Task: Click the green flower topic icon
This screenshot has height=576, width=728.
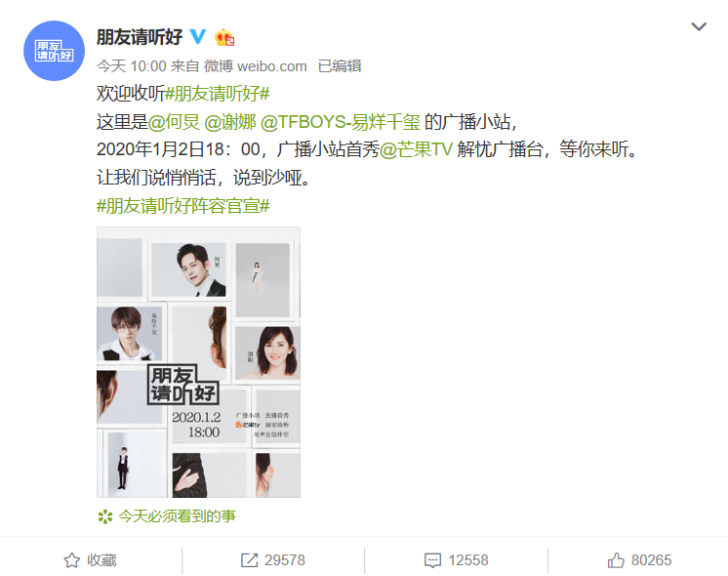Action: coord(105,516)
